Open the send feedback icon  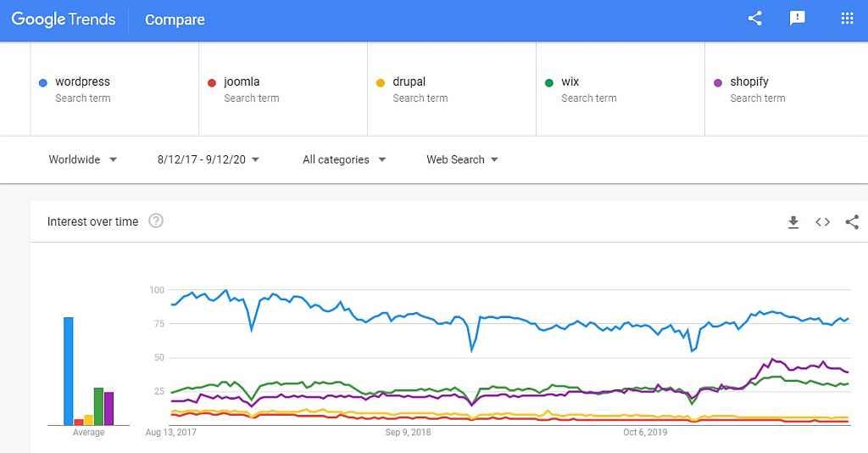tap(797, 19)
